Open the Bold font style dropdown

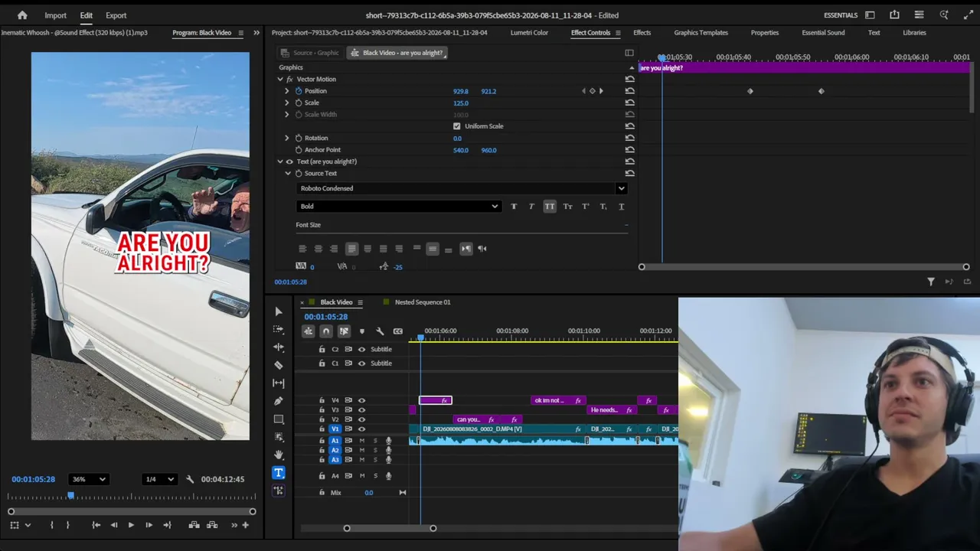coord(398,207)
